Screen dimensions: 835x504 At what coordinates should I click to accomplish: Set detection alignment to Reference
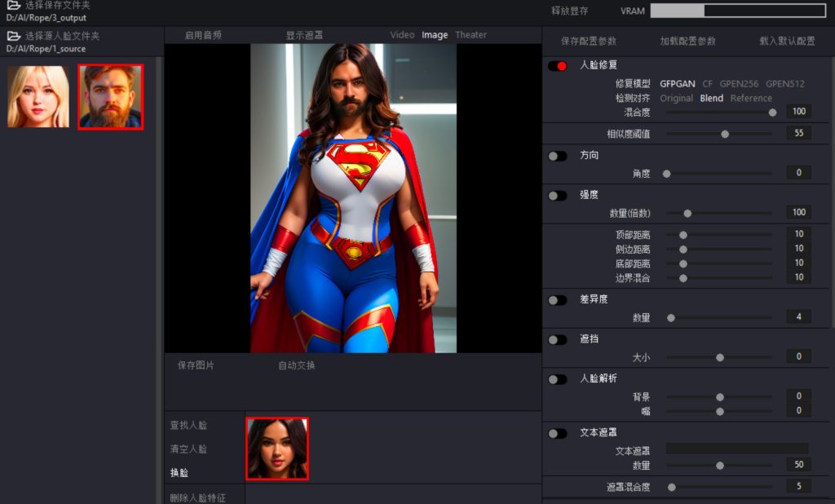click(751, 98)
